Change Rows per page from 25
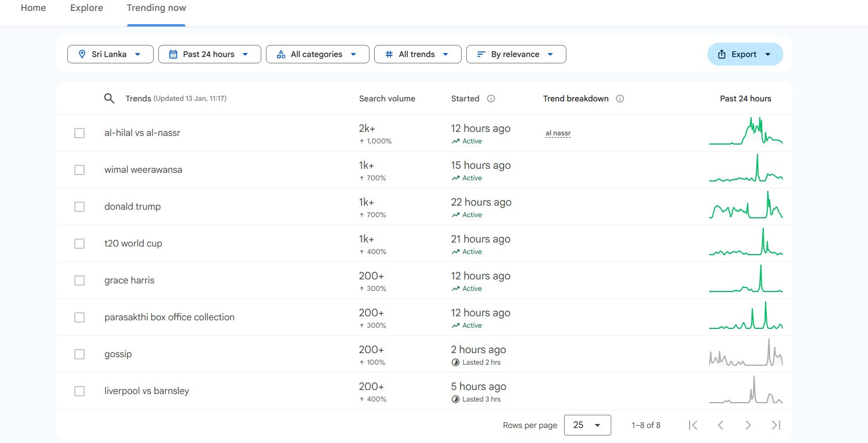 pos(587,425)
